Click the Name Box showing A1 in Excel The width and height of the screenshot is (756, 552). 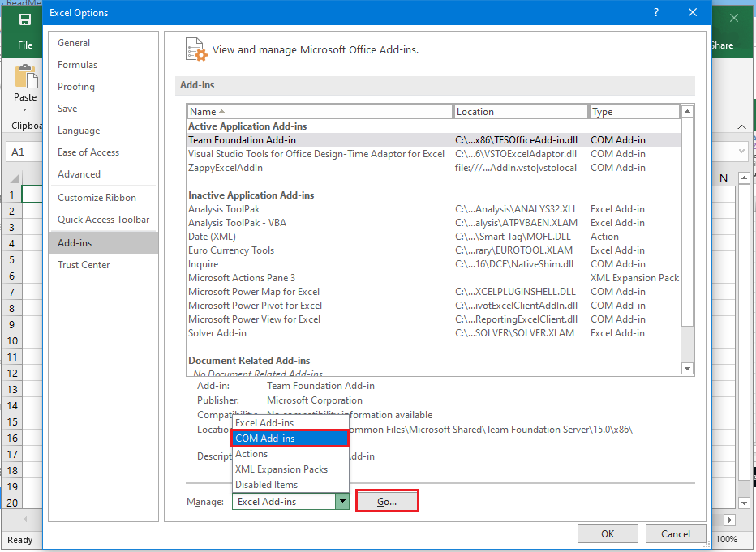click(24, 152)
